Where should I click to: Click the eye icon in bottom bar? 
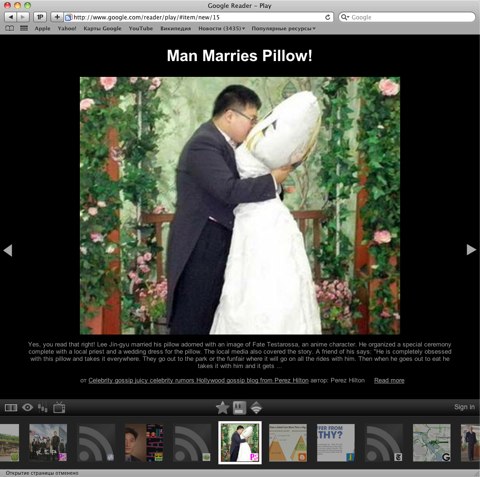pos(27,407)
